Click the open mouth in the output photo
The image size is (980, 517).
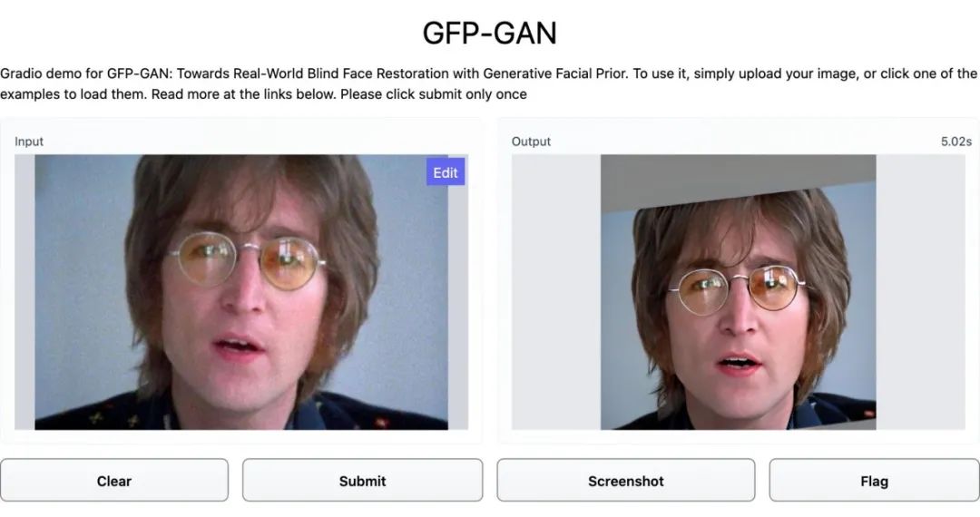click(x=738, y=364)
